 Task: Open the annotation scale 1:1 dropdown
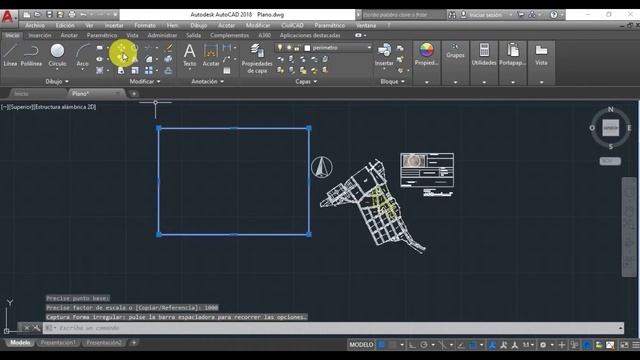pyautogui.click(x=528, y=345)
